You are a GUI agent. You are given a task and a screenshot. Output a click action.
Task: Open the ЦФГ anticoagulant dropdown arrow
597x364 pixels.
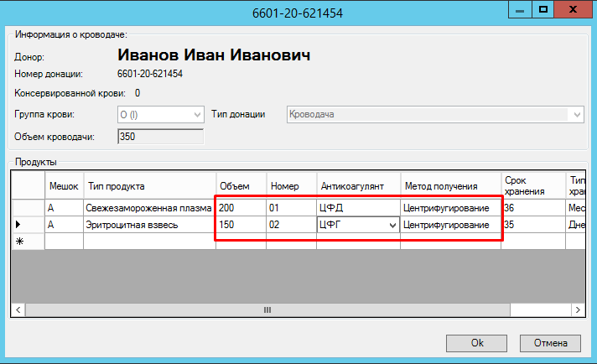pyautogui.click(x=391, y=225)
